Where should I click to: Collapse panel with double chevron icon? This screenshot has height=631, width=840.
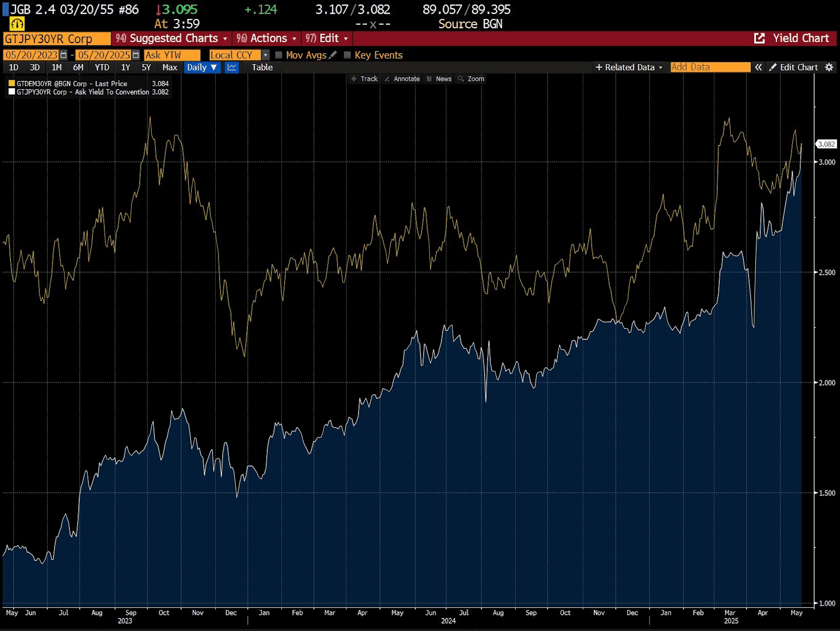click(x=759, y=67)
